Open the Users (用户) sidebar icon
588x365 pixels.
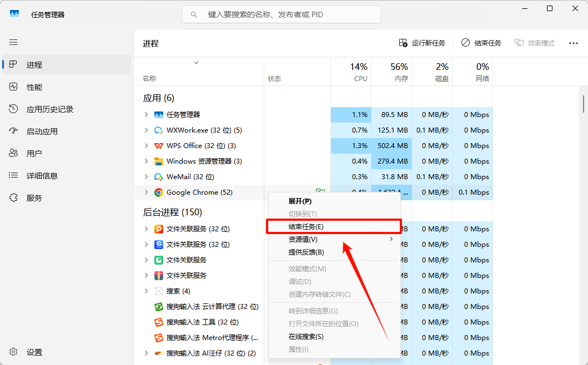click(13, 153)
